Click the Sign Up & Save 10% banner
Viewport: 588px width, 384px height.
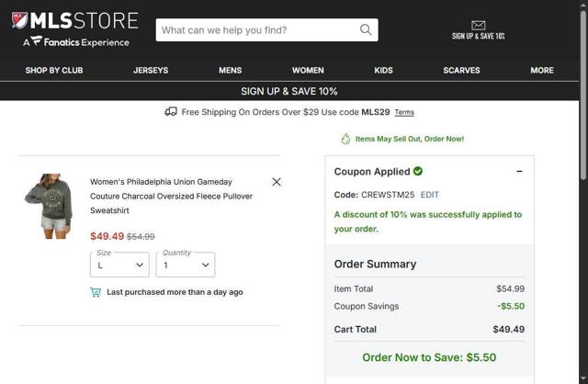click(x=289, y=91)
